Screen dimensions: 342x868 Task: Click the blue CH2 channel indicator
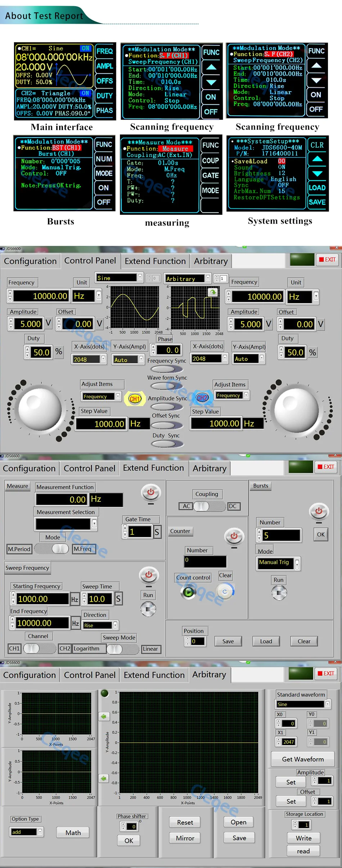tap(202, 398)
